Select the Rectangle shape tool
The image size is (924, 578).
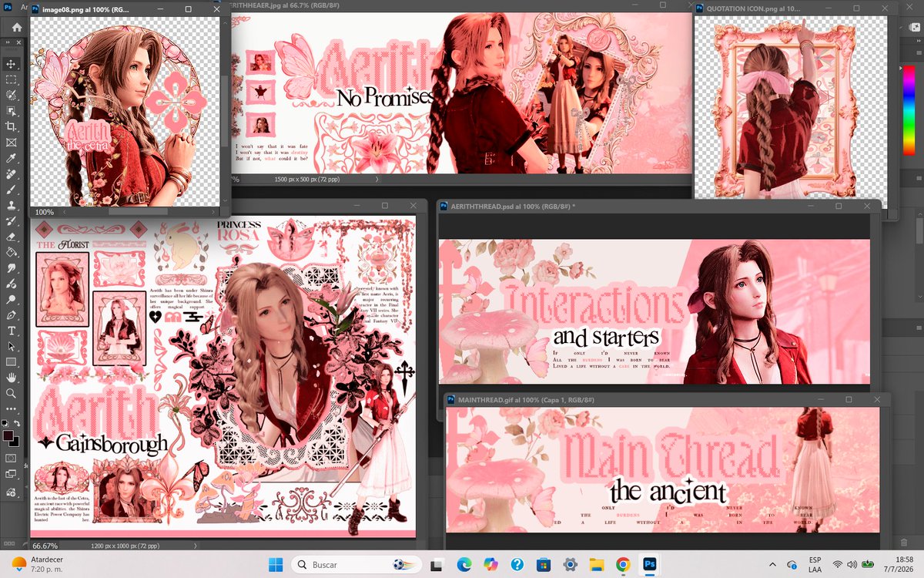tap(12, 362)
